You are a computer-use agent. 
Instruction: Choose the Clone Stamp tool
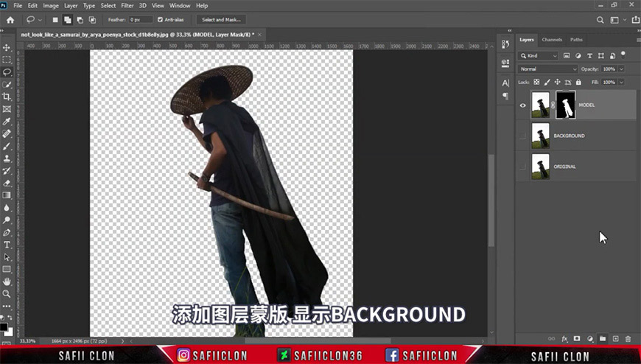coord(7,158)
